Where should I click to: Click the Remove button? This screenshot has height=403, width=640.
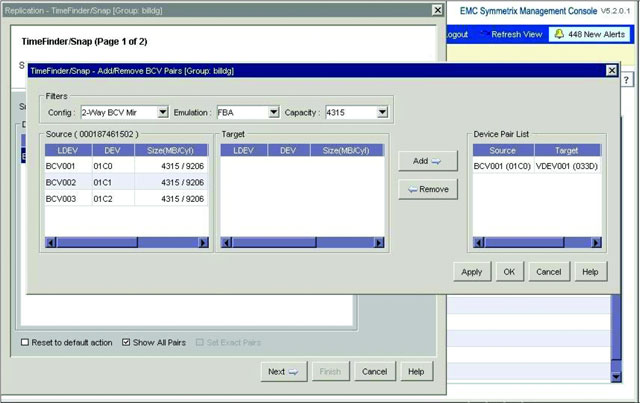428,189
